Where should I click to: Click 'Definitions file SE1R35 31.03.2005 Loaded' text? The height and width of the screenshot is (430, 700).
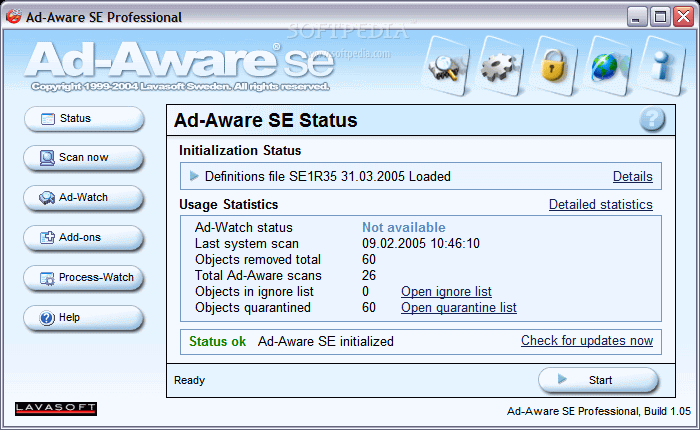328,176
